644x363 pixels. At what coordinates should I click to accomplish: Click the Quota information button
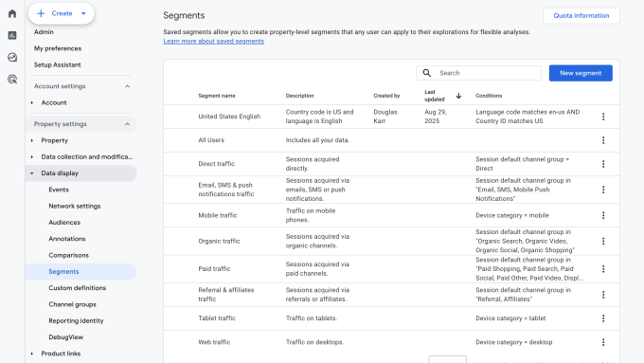click(x=581, y=15)
